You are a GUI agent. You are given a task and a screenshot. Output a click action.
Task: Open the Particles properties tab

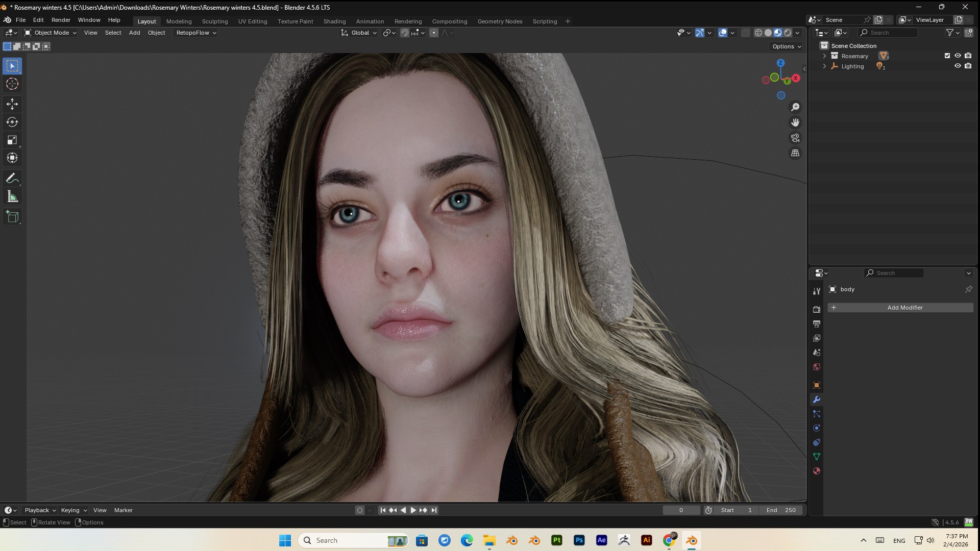pos(817,414)
